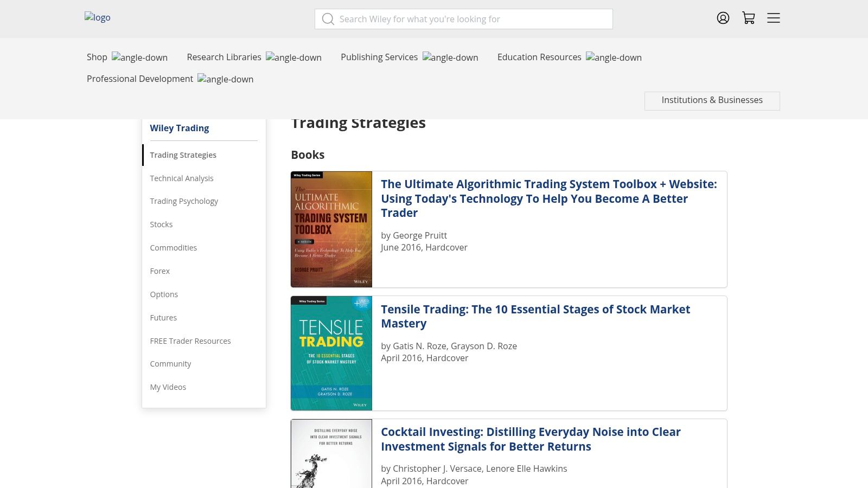
Task: Click the Institutions & Businesses button
Action: coord(712,100)
